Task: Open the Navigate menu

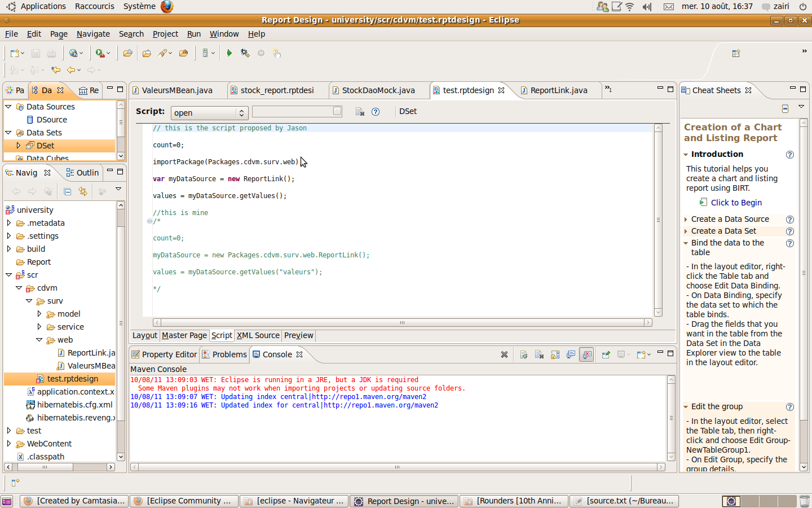Action: click(x=93, y=34)
